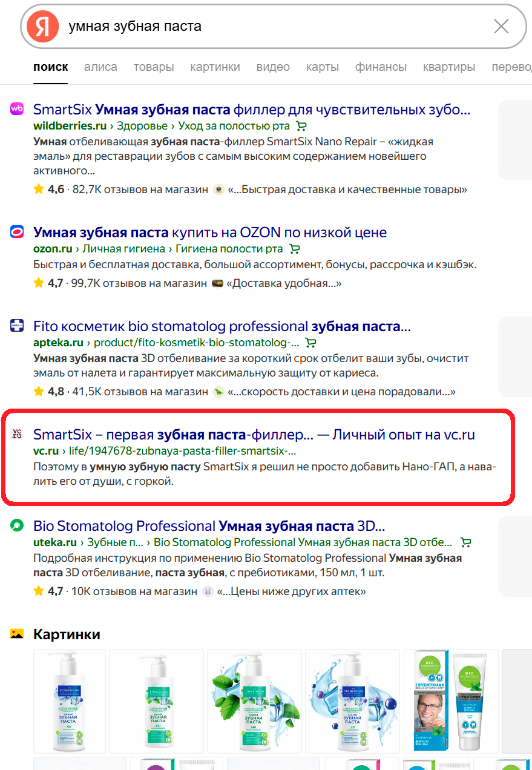
Task: Click shopping cart icon beside wildberries.ru breadcrumb
Action: point(301,126)
